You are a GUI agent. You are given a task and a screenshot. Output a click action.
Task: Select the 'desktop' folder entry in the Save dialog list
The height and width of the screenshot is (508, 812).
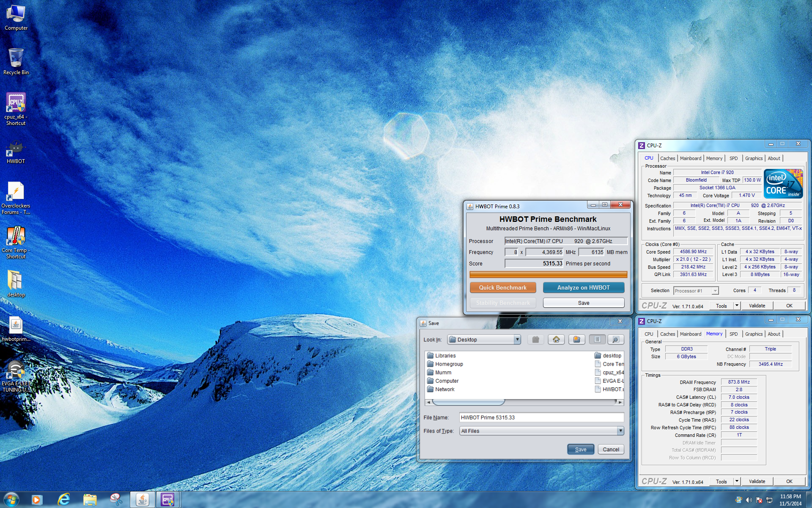tap(608, 356)
